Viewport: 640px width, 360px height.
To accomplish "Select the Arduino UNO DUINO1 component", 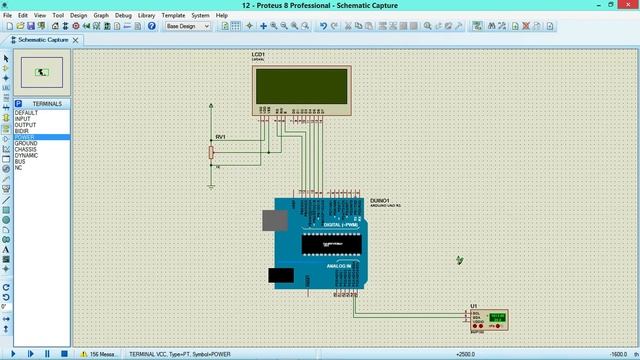I will [321, 244].
